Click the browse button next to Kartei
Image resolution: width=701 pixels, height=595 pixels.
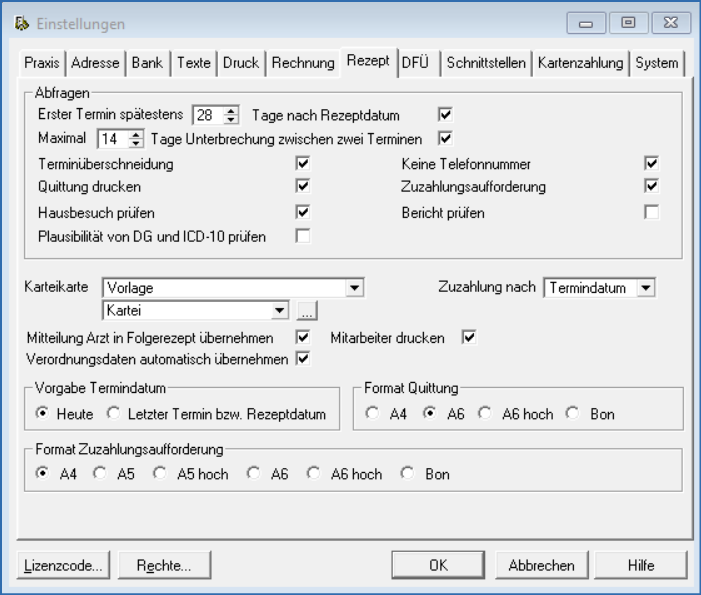pos(307,311)
